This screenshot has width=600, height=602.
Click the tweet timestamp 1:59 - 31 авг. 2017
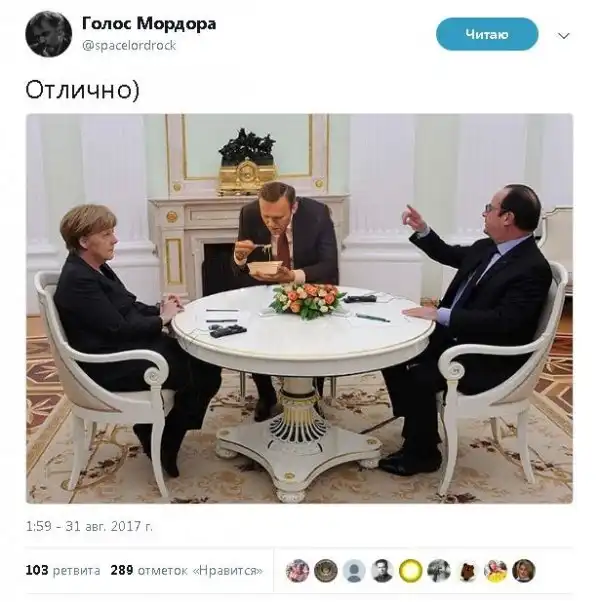pyautogui.click(x=89, y=526)
